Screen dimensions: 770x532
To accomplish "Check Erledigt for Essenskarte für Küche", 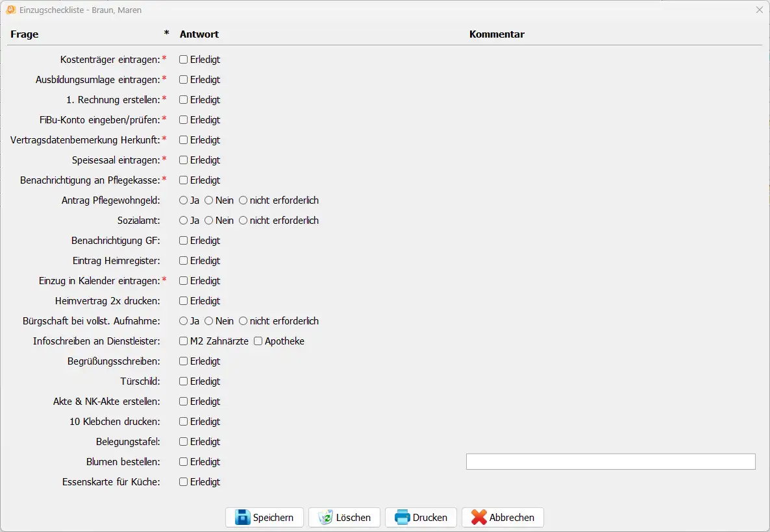I will [184, 482].
